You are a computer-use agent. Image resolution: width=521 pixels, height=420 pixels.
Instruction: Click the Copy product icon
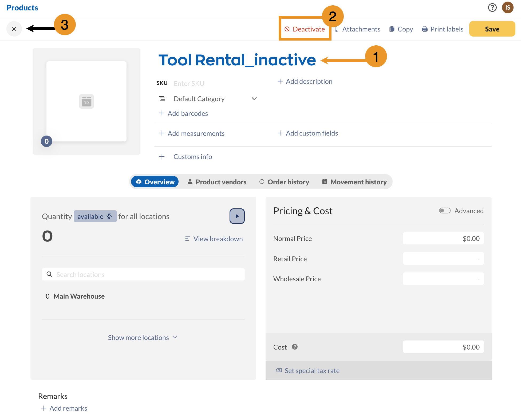(392, 29)
